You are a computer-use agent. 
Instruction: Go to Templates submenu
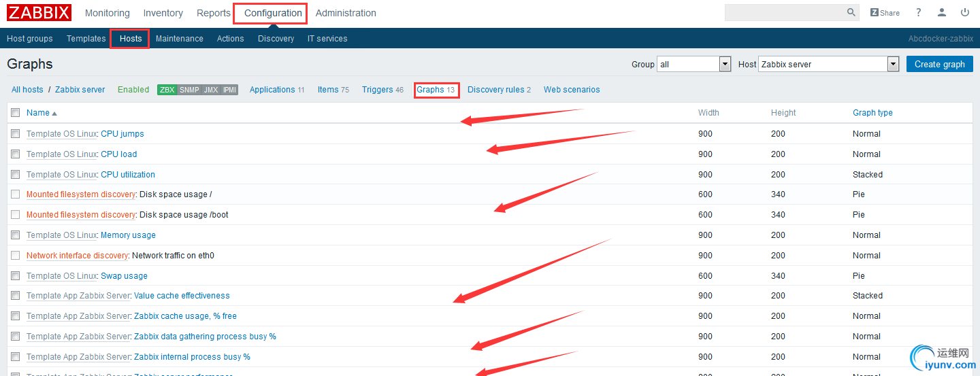click(x=86, y=39)
